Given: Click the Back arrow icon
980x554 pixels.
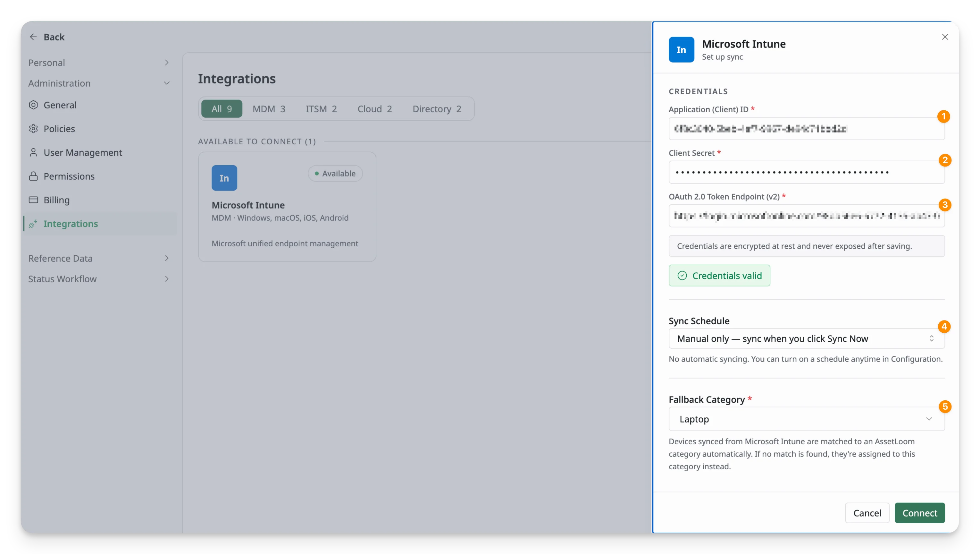Looking at the screenshot, I should pyautogui.click(x=33, y=37).
